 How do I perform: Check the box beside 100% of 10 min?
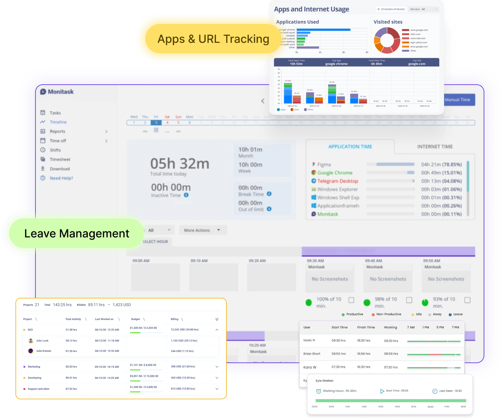[351, 300]
